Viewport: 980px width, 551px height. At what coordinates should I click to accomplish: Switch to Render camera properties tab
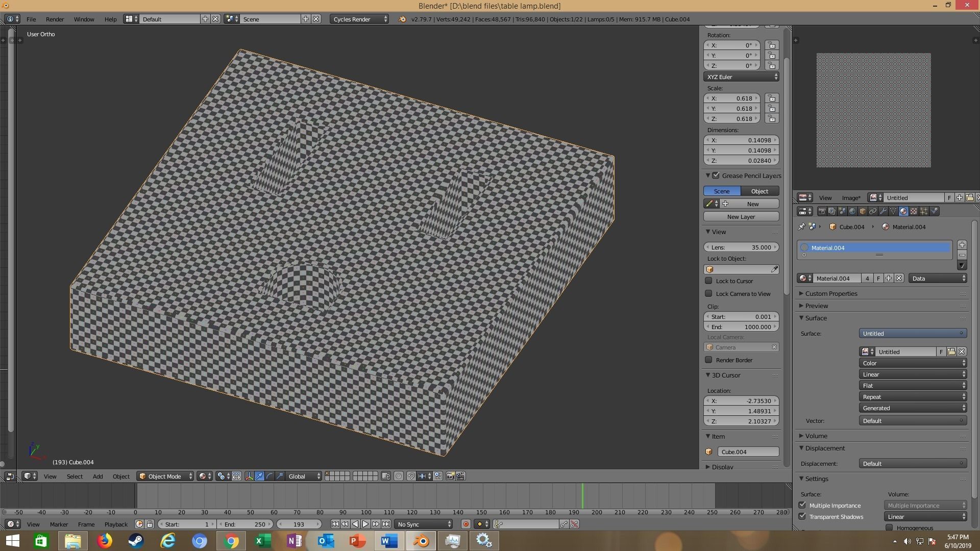pyautogui.click(x=822, y=211)
